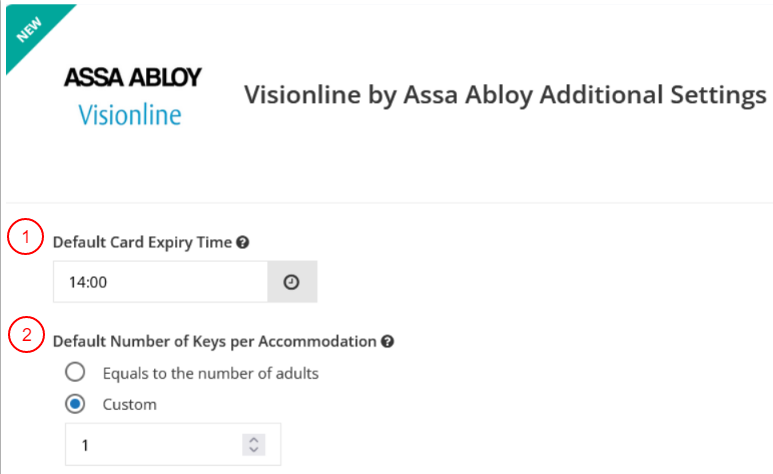Click the "Visionline by Assa Abloy Additional Settings" heading
Screen dimensions: 773x474
(505, 96)
